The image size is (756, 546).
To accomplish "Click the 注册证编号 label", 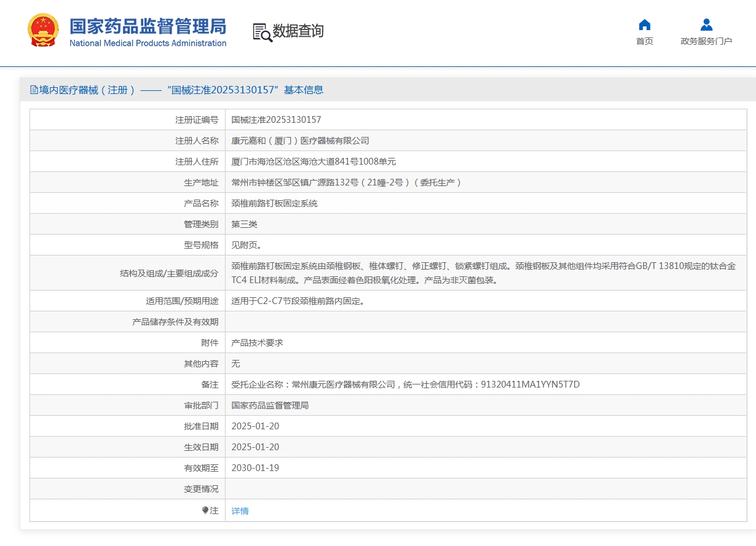I will tap(197, 120).
